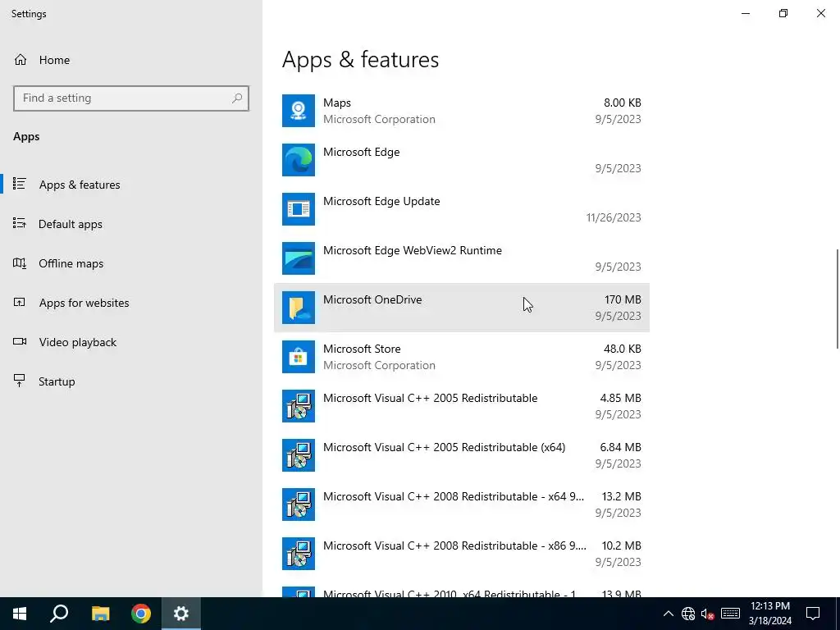Viewport: 840px width, 630px height.
Task: Open the notification center icon
Action: point(813,614)
